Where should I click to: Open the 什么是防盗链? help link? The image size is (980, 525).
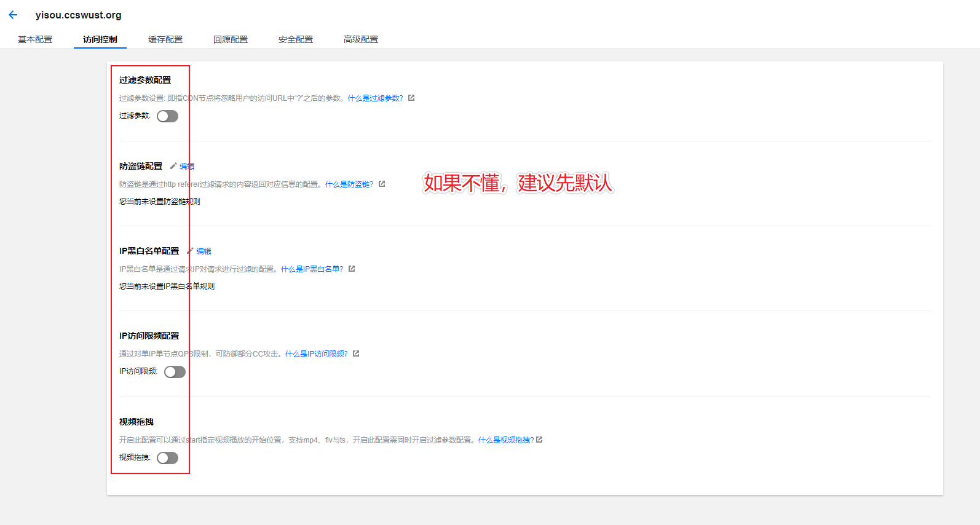[x=349, y=184]
